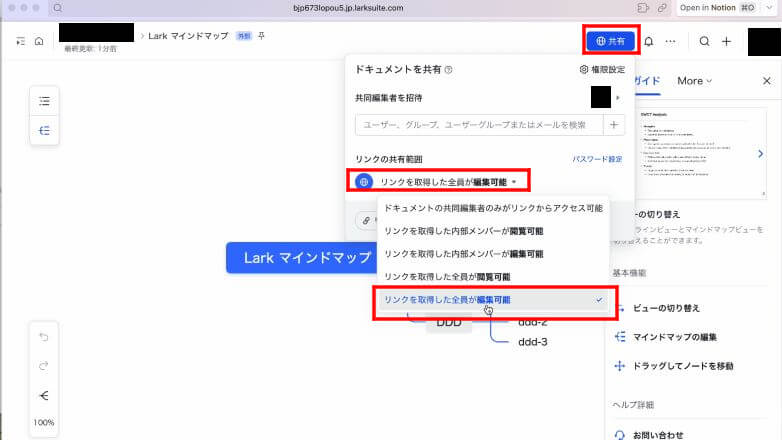Expand dropdown arrow beside Open in Notion
Screen dimensions: 782x440
pyautogui.click(x=769, y=8)
